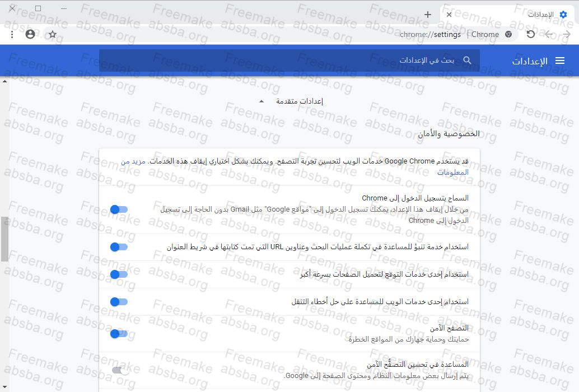The height and width of the screenshot is (392, 579).
Task: Click the vertical scrollbar thumb
Action: 4,239
